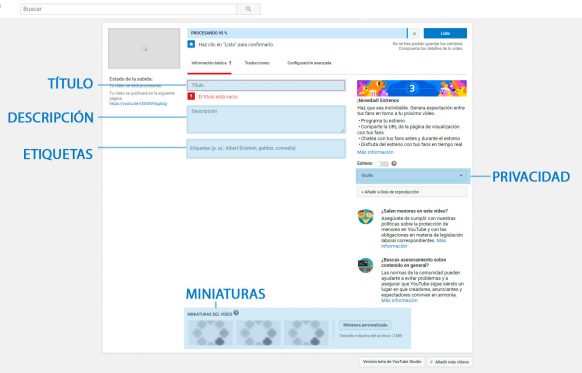This screenshot has height=373, width=582.
Task: Click the blue star confirmation icon
Action: click(191, 44)
